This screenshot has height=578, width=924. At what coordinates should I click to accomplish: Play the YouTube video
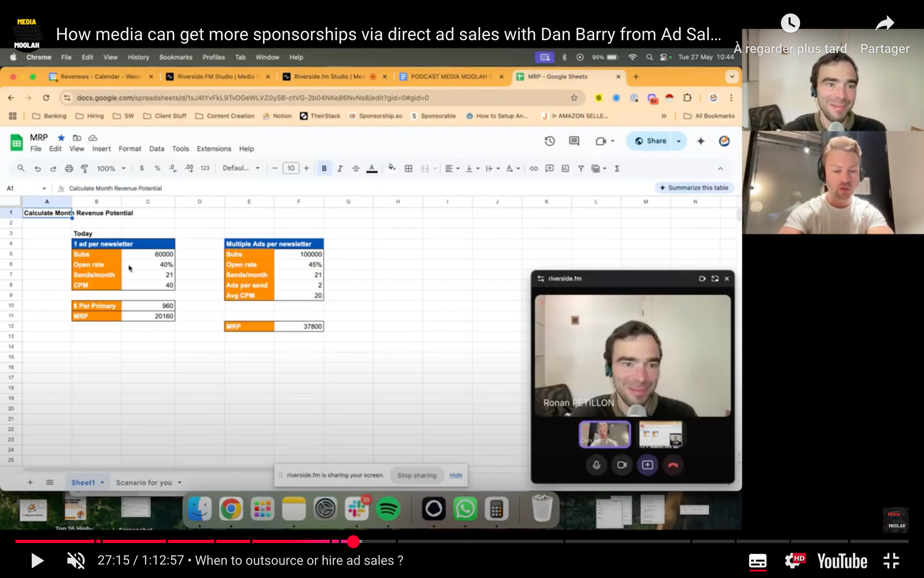point(37,561)
